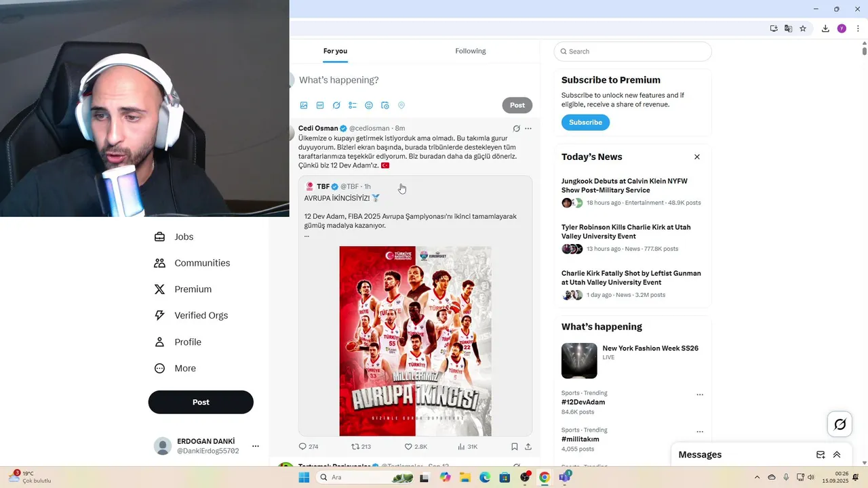Open Chrome three-dot menu

[858, 28]
